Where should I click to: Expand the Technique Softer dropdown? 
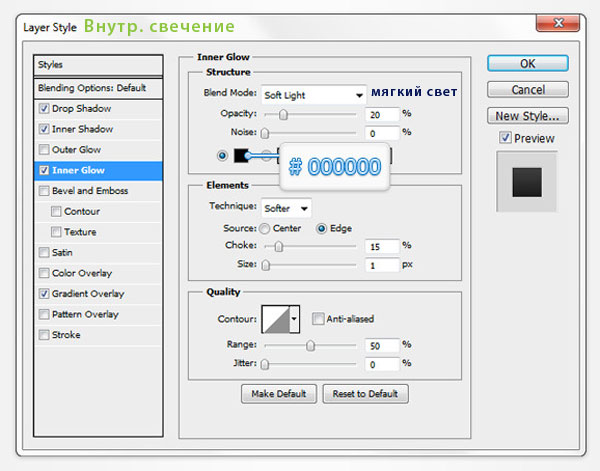click(286, 208)
